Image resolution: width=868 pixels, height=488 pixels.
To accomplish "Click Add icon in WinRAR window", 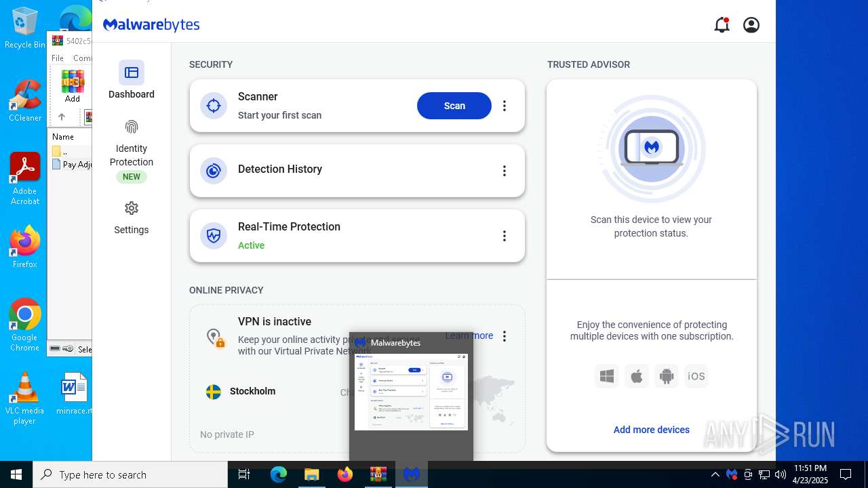I will (73, 85).
